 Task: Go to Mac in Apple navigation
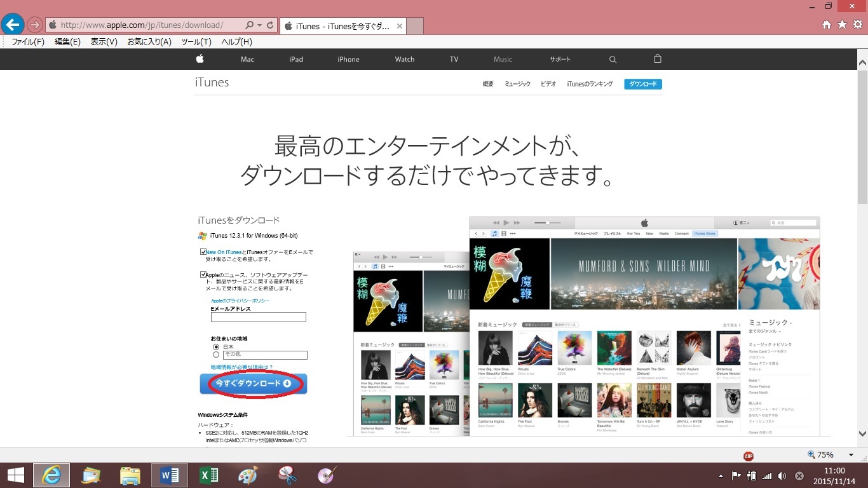[x=247, y=59]
